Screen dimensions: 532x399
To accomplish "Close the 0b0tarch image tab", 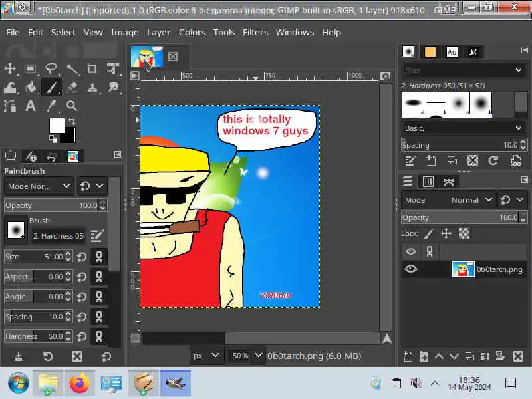I will click(x=173, y=57).
